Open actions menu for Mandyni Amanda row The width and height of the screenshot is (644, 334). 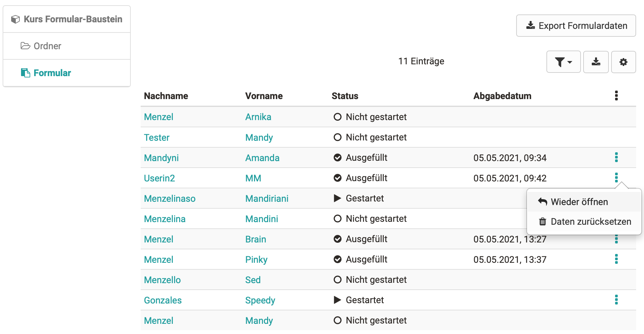tap(616, 157)
